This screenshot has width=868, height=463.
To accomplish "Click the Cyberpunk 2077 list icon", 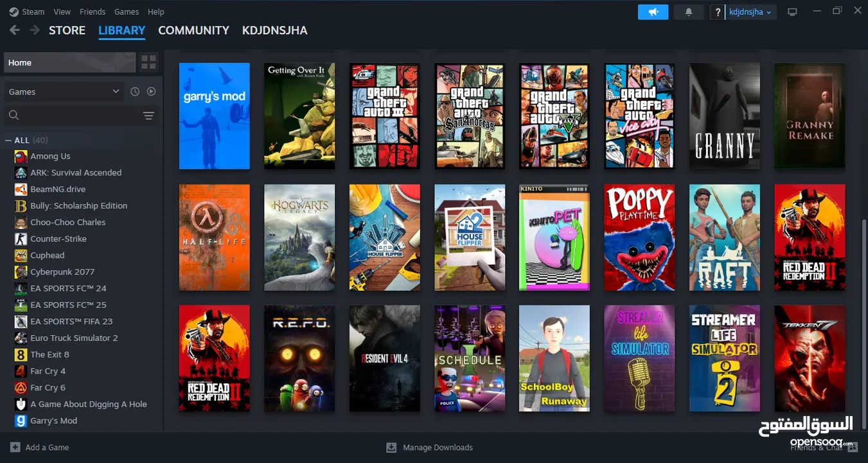I will (x=21, y=272).
